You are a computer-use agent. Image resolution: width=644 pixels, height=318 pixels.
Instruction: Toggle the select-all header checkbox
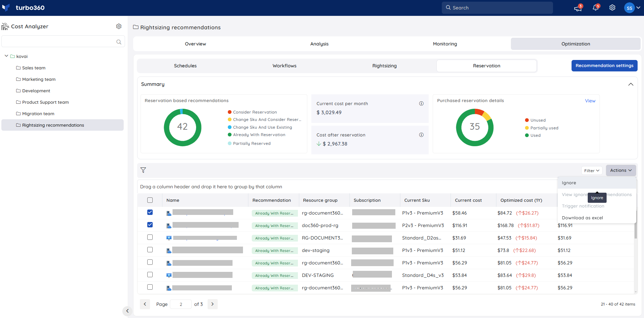click(x=150, y=200)
